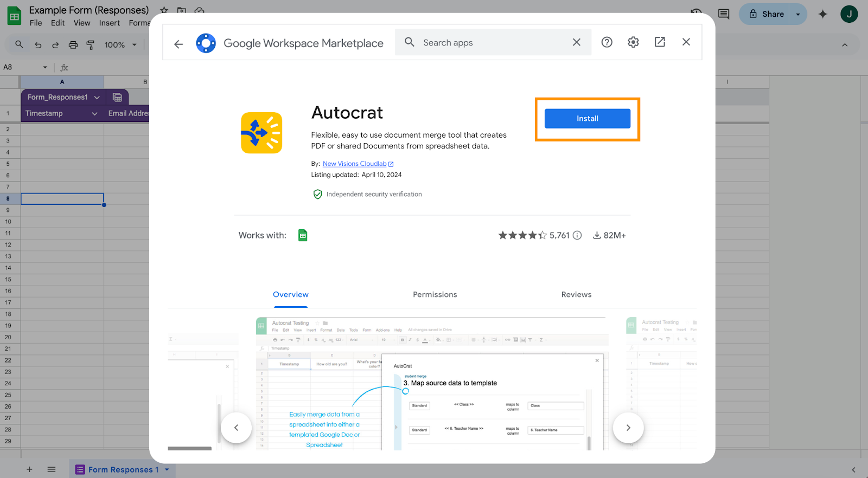Open the Autocrat screenshot preview thumbnail
The image size is (868, 478).
(431, 384)
